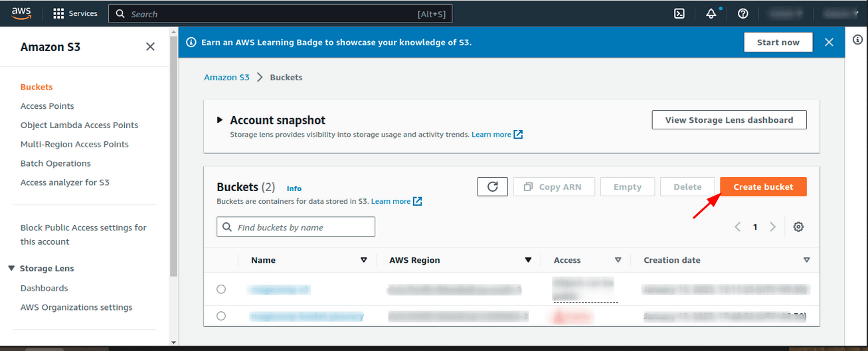Click the Copy ARN button
This screenshot has height=351, width=868.
pos(553,186)
